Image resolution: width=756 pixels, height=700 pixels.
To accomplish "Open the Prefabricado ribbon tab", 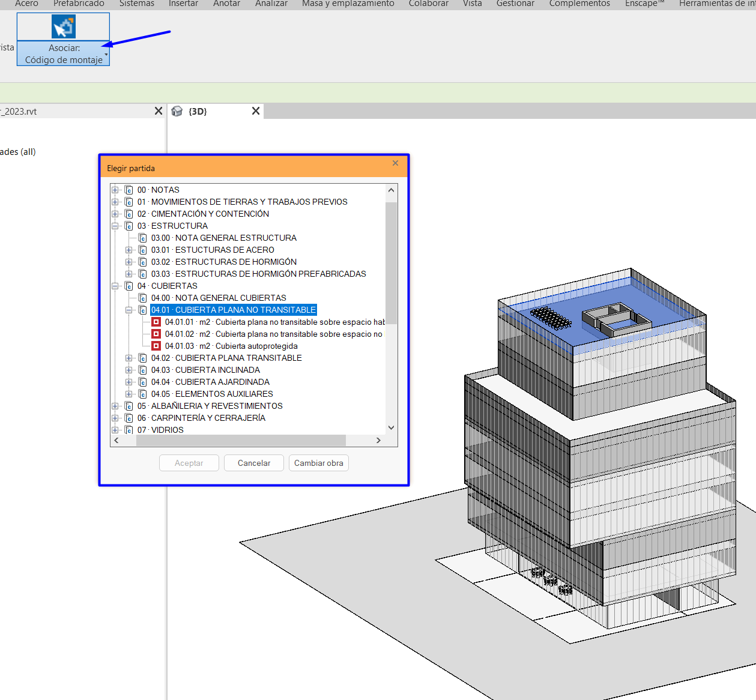I will click(79, 4).
